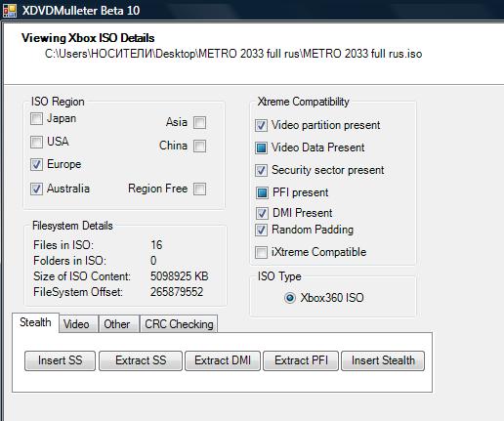Viewport: 504px width, 421px height.
Task: Click the Insert Stealth button
Action: (383, 360)
